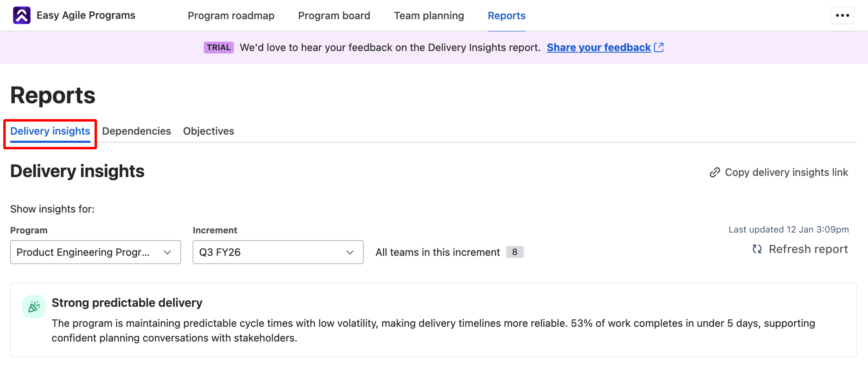
Task: Select the Delivery insights tab
Action: coord(50,131)
